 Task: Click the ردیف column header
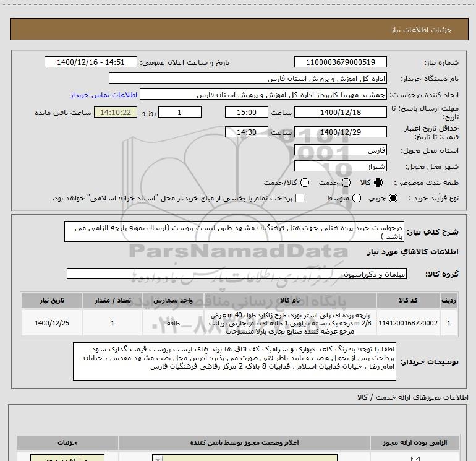[449, 301]
